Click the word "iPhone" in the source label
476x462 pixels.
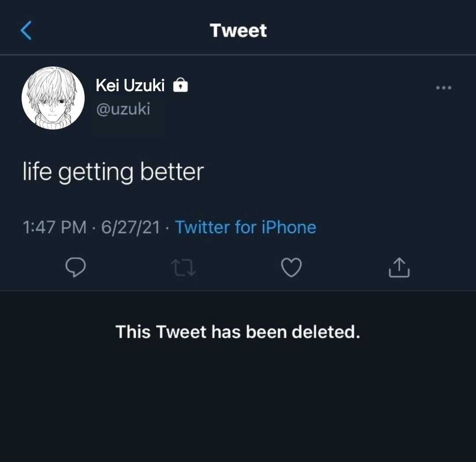pos(289,227)
